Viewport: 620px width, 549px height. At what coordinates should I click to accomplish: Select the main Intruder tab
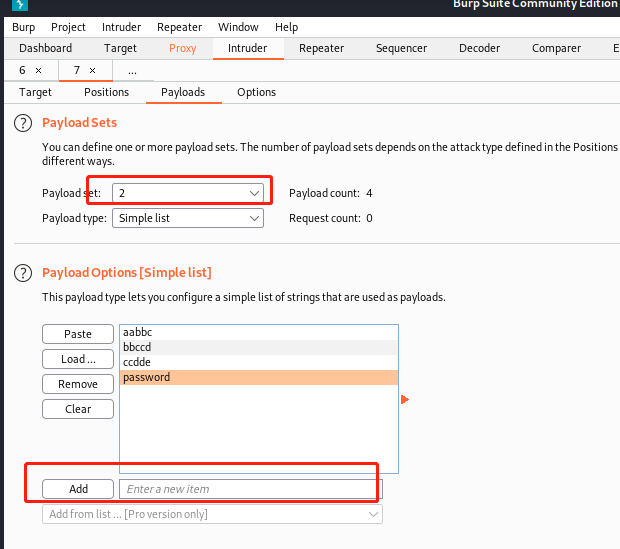click(x=248, y=48)
